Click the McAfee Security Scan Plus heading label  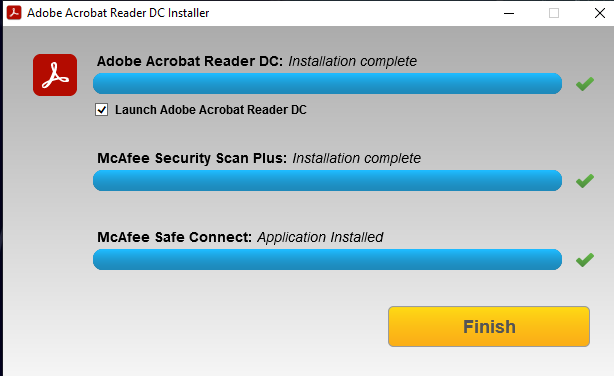pyautogui.click(x=192, y=158)
